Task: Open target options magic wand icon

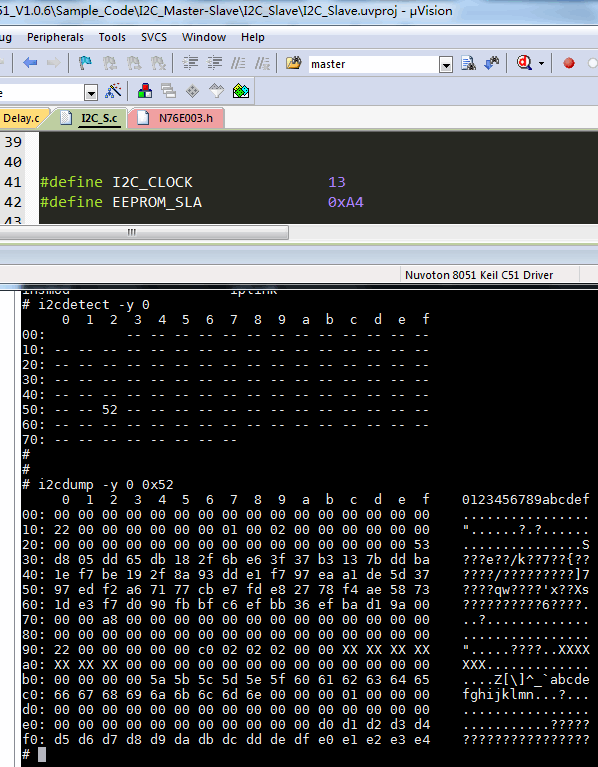Action: coord(113,91)
